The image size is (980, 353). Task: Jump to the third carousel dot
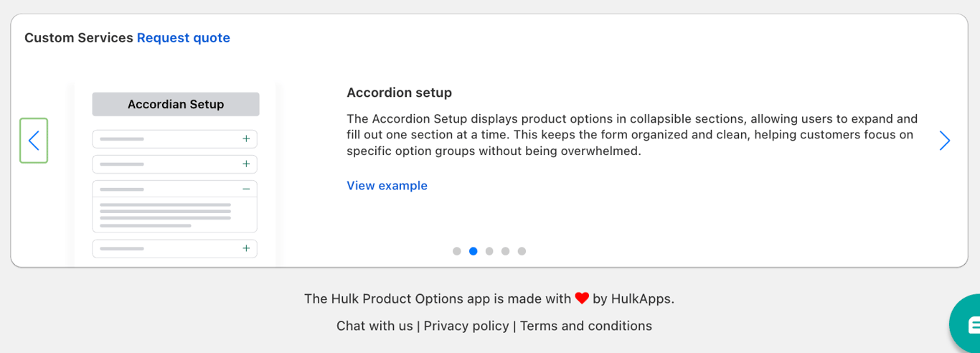pos(489,251)
